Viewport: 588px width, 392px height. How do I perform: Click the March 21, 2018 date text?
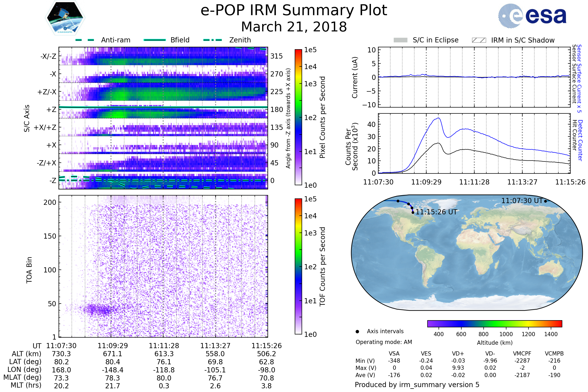click(x=294, y=27)
